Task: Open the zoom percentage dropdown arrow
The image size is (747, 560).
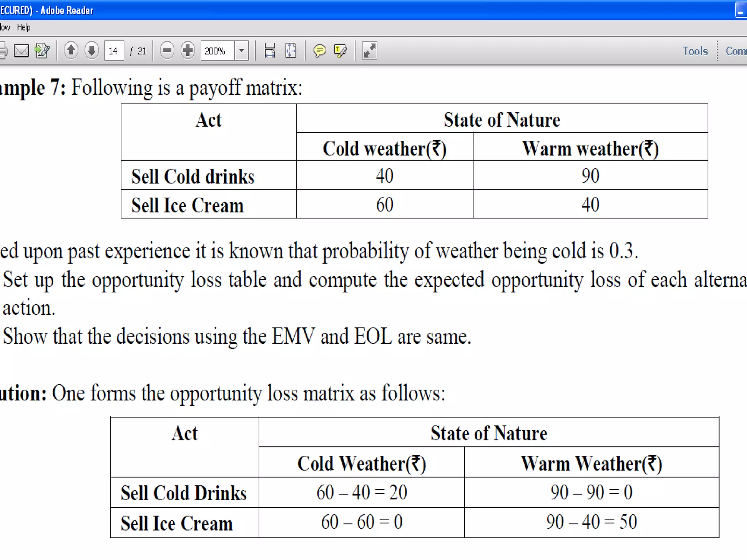Action: point(241,51)
